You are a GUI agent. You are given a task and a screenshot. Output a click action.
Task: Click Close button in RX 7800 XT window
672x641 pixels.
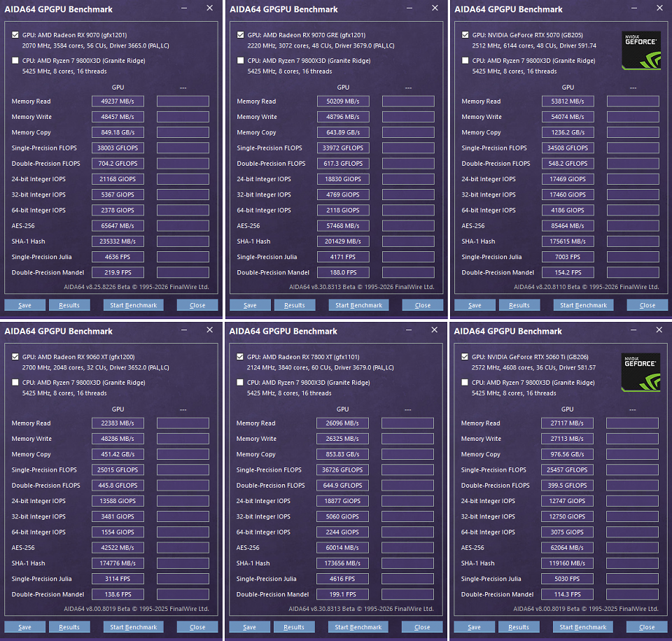coord(422,627)
